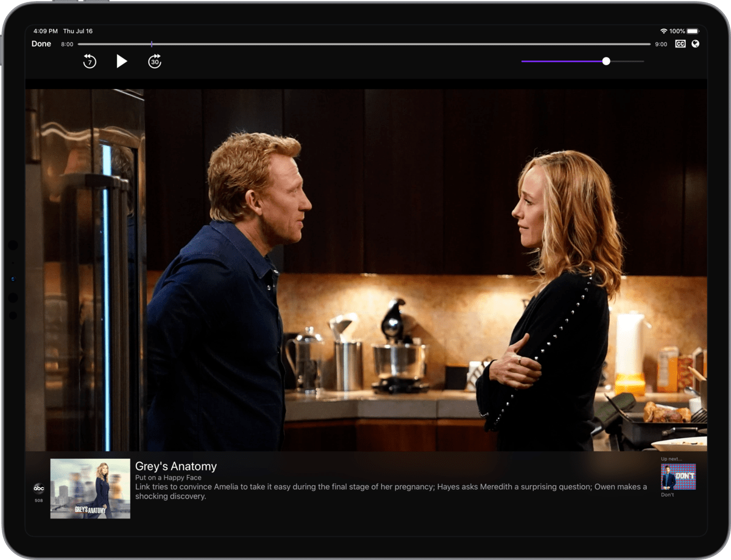Image resolution: width=731 pixels, height=560 pixels.
Task: Select the purple marker on the timeline
Action: click(152, 44)
